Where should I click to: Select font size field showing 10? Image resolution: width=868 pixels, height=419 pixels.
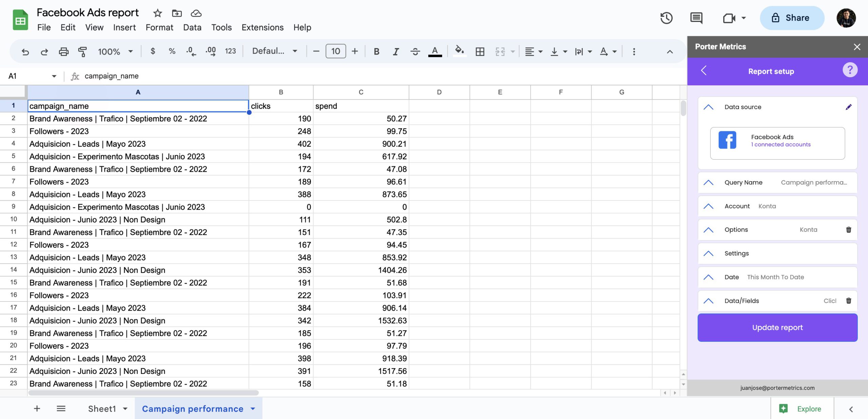335,51
